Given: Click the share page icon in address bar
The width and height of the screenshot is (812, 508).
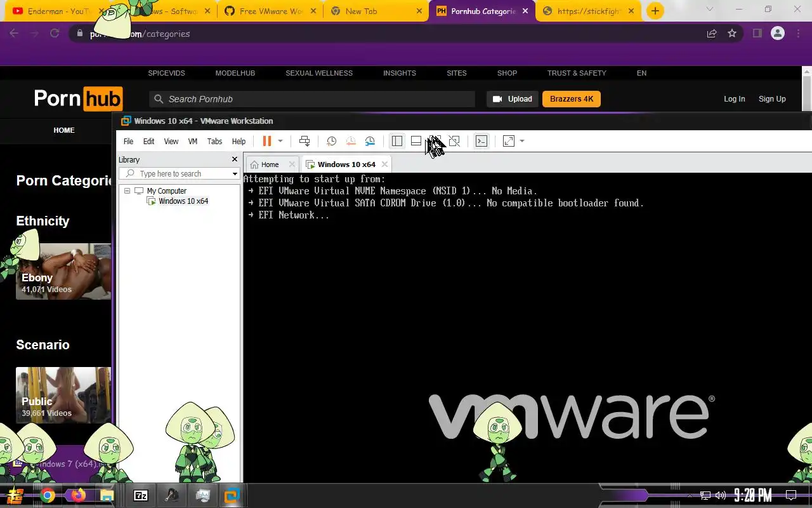Looking at the screenshot, I should (712, 34).
